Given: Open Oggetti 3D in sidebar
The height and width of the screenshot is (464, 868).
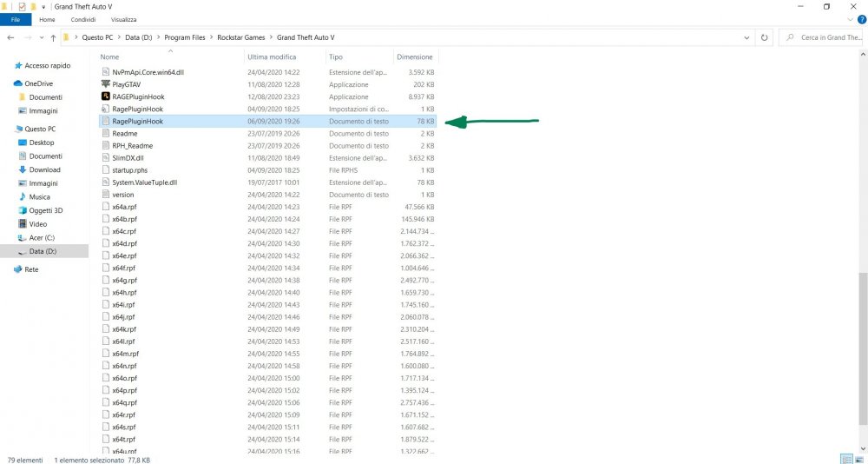Looking at the screenshot, I should 41,210.
